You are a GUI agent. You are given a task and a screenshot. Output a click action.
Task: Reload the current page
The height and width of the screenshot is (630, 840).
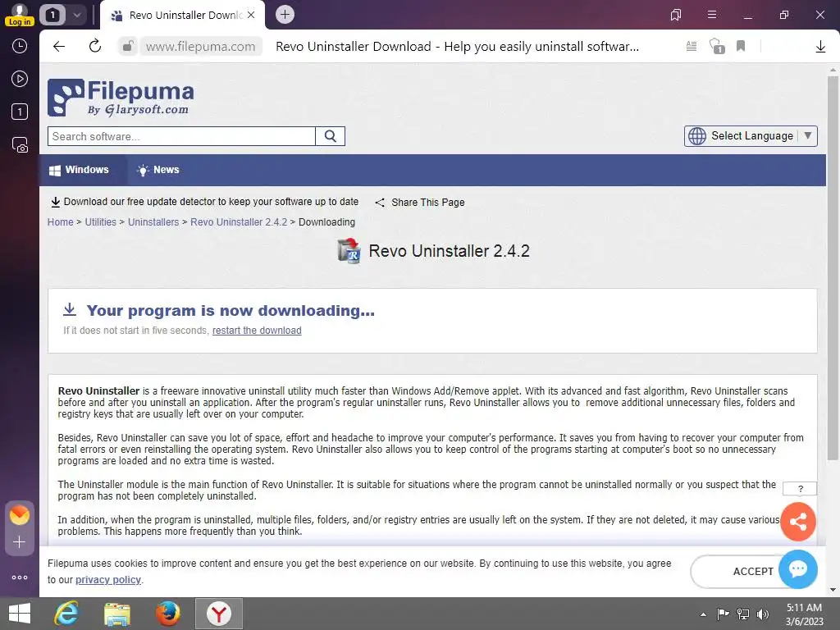(95, 46)
